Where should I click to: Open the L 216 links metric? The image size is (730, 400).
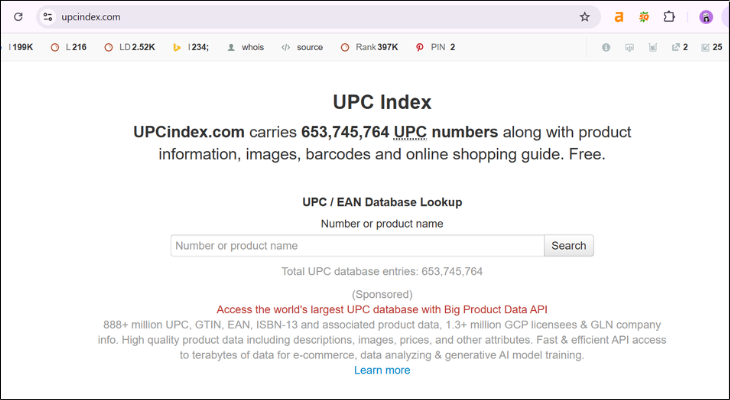click(x=68, y=47)
